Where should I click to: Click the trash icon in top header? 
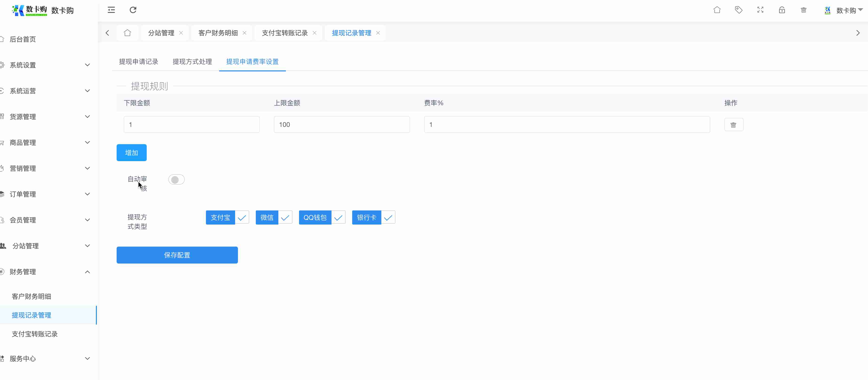tap(804, 10)
